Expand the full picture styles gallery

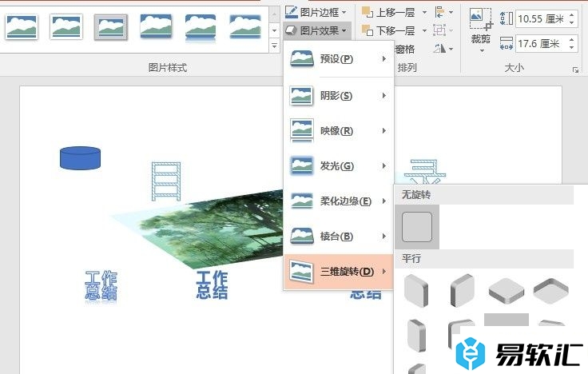[x=275, y=46]
